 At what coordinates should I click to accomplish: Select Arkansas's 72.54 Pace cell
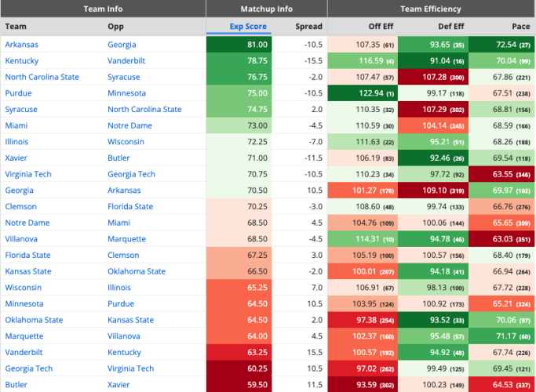(x=501, y=45)
